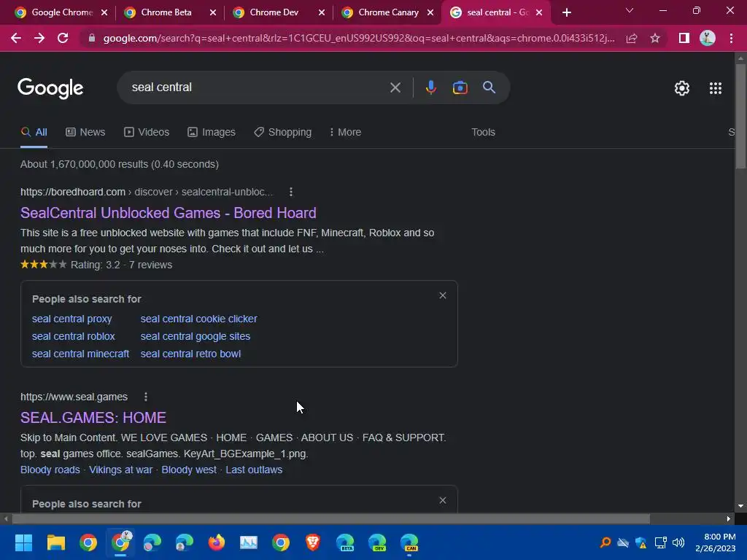Click the vertical page scrollbar thumb
Screen dimensions: 747x560
pyautogui.click(x=740, y=116)
